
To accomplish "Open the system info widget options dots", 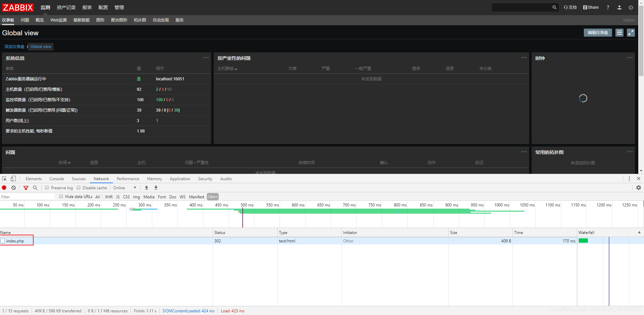I will pyautogui.click(x=206, y=57).
